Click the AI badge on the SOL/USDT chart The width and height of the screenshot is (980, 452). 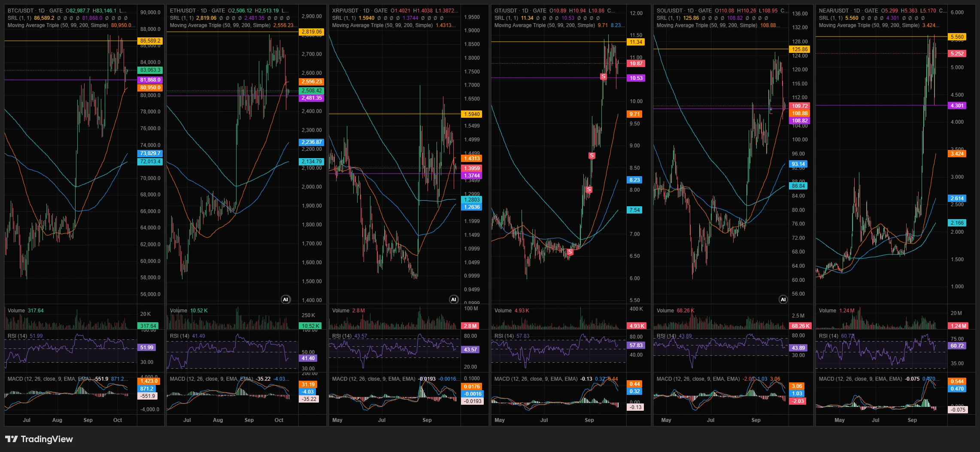click(783, 299)
